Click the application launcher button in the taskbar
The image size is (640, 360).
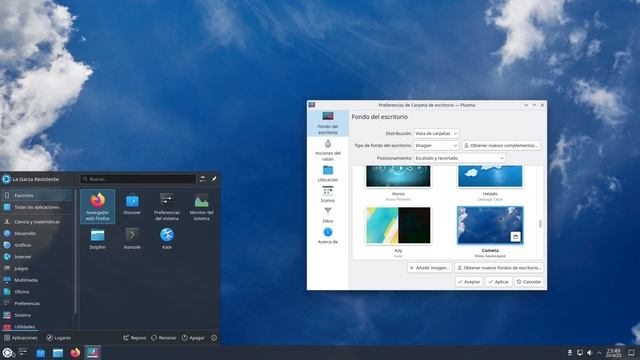pos(7,353)
